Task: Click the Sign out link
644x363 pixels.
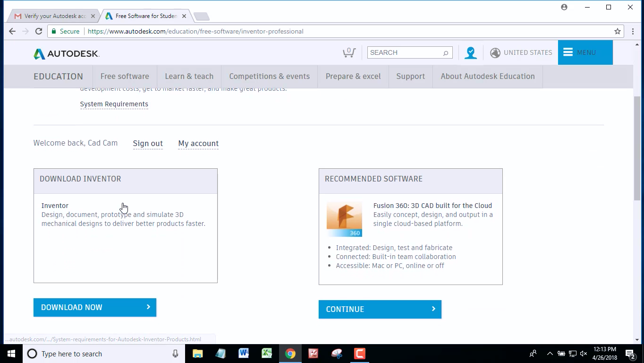Action: [148, 143]
